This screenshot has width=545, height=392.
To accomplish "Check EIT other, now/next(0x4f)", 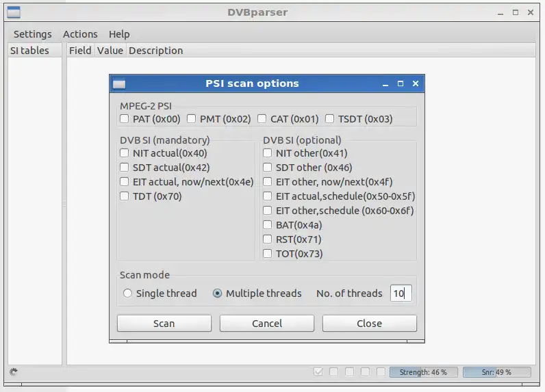I will [267, 181].
